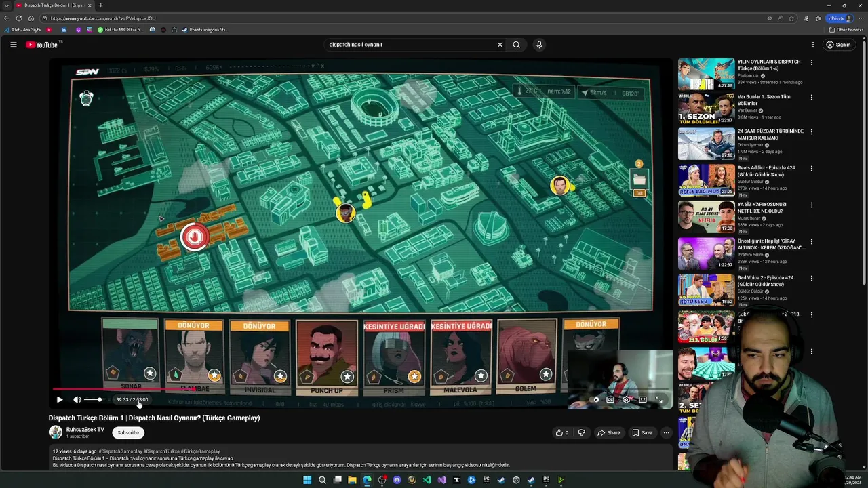Image resolution: width=868 pixels, height=488 pixels.
Task: Open the Other favorites folder
Action: click(846, 30)
